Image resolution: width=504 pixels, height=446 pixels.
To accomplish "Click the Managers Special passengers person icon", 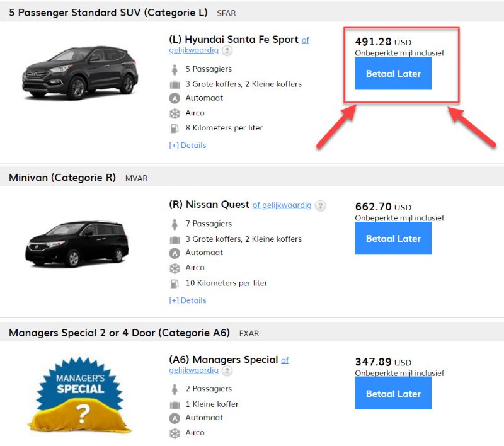I will pos(175,389).
